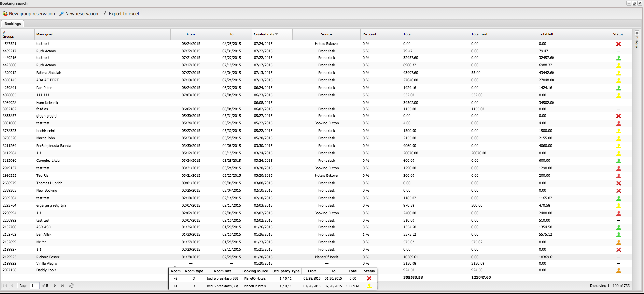Select Ruth Adams guest in booking 4423680
Viewport: 644px width, 294px height.
(x=46, y=65)
